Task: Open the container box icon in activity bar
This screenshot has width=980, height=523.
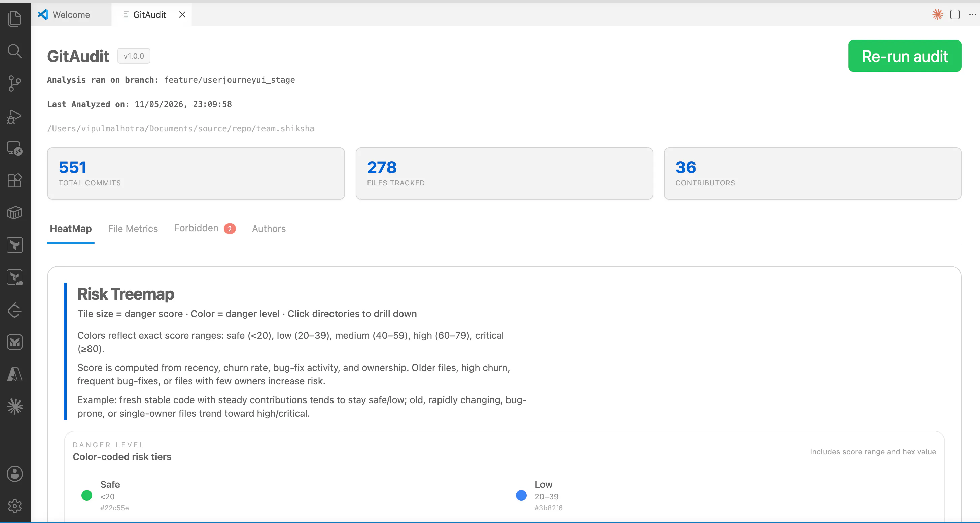Action: pos(15,213)
